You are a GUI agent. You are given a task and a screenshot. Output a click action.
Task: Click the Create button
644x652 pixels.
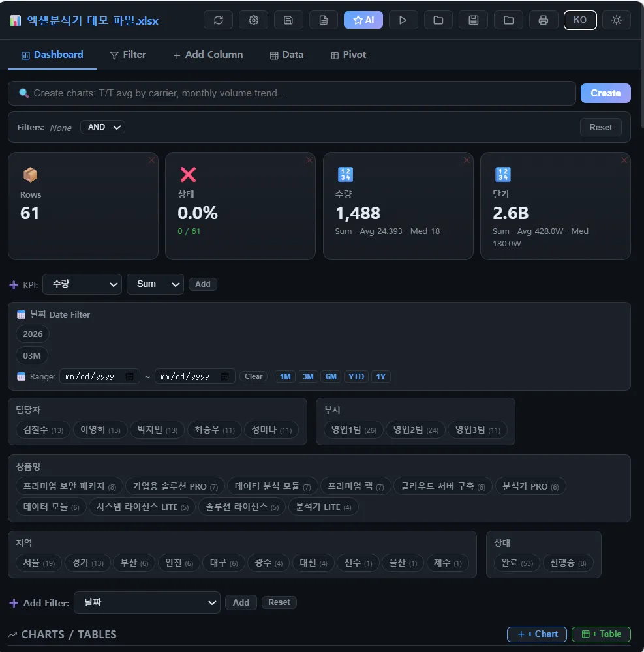point(605,93)
